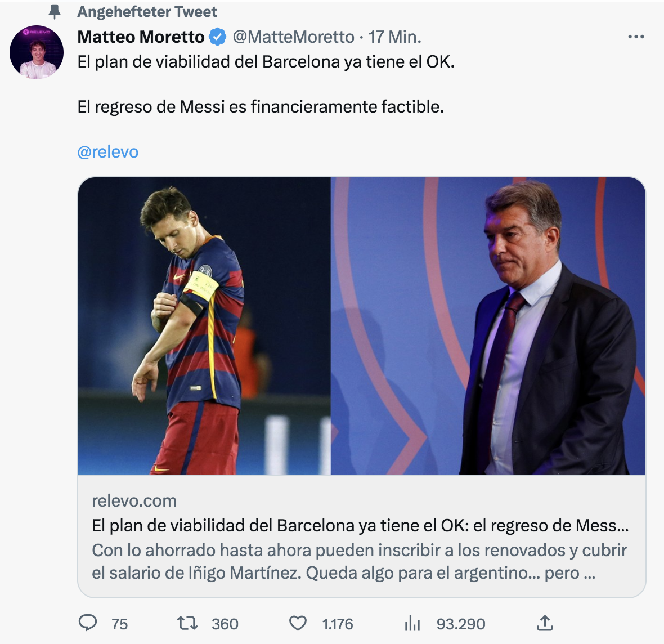Like the tweet with the heart icon
Viewport: 664px width, 644px height.
coord(298,623)
